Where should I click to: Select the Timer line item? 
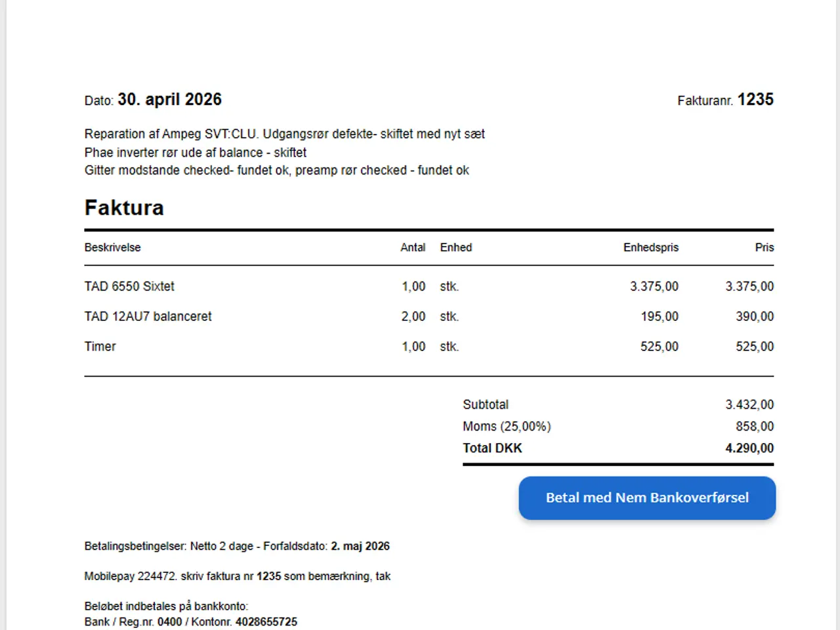429,346
